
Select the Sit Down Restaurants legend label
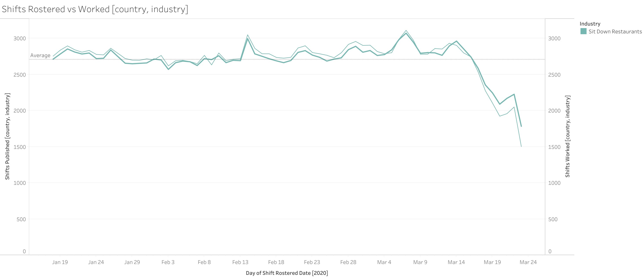click(x=615, y=32)
